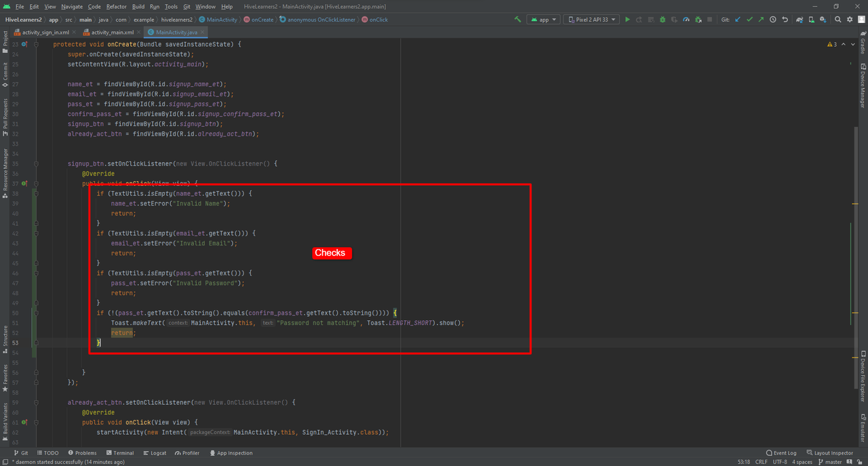
Task: Click the 4 spaces indent selector
Action: [803, 462]
